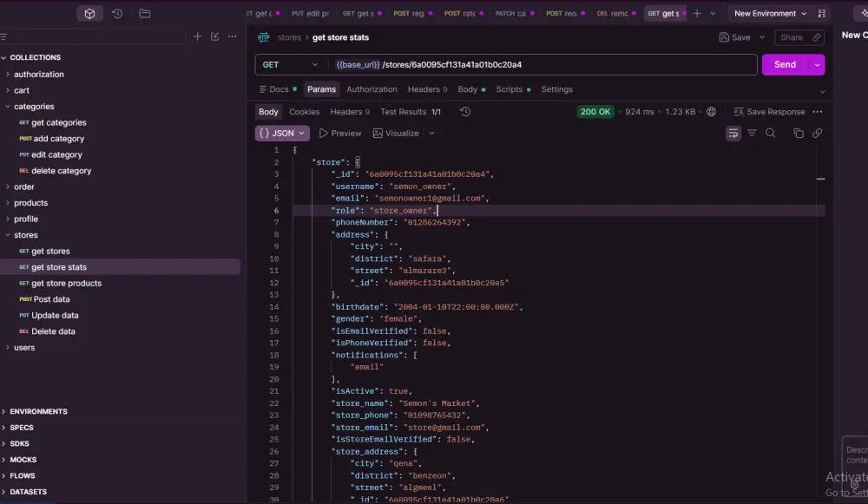
Task: Open the History clock icon in sidebar header
Action: point(117,14)
